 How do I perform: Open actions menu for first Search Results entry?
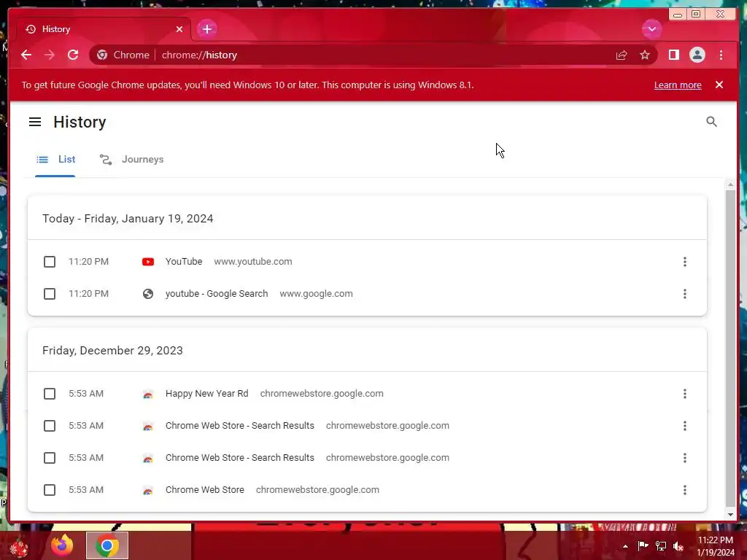(x=684, y=426)
